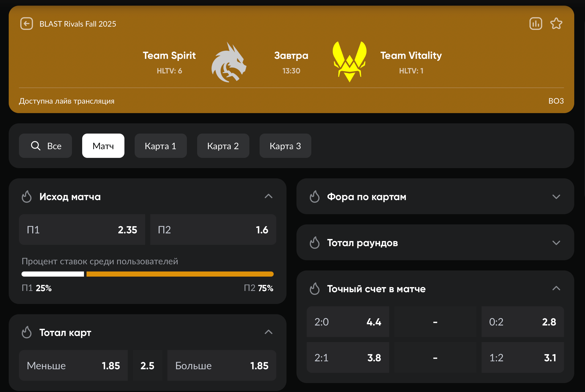Click the Team Spirit dragon logo
The height and width of the screenshot is (392, 585).
click(229, 63)
